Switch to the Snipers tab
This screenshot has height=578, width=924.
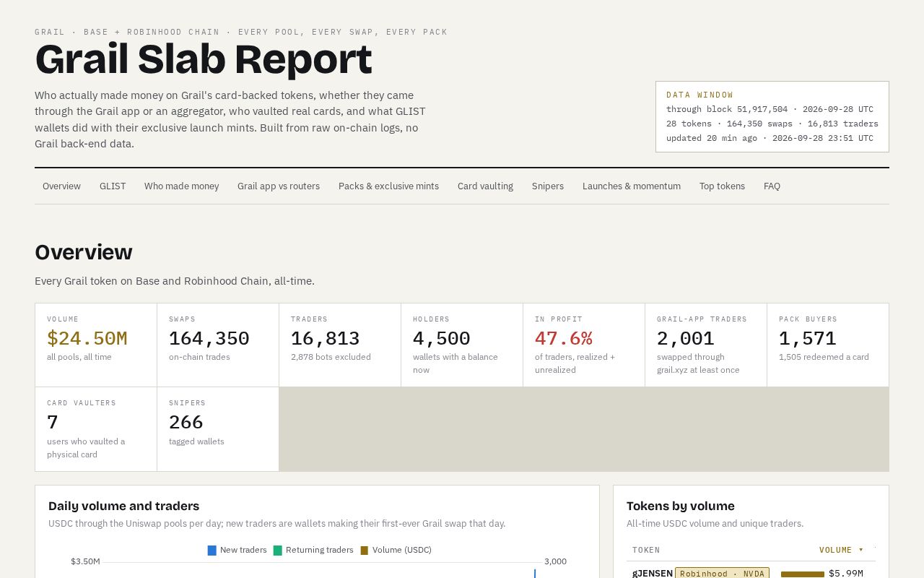pos(548,186)
